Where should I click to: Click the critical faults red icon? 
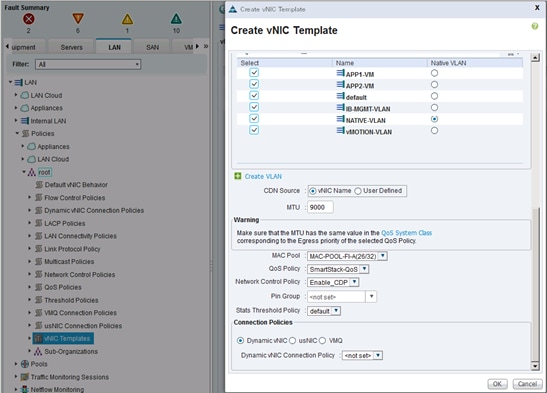[29, 18]
